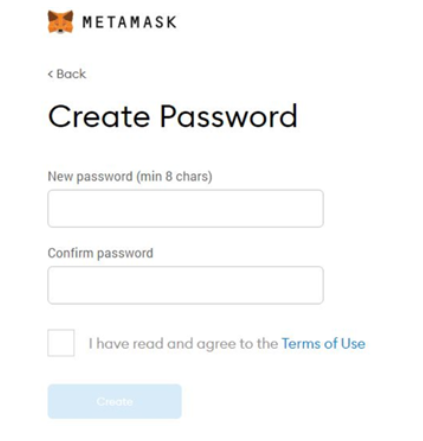Click the MetaMask fox logo
This screenshot has width=423, height=441.
60,22
